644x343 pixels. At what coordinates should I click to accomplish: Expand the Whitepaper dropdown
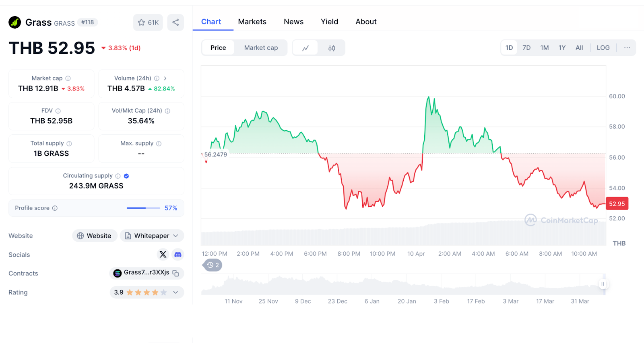click(175, 236)
